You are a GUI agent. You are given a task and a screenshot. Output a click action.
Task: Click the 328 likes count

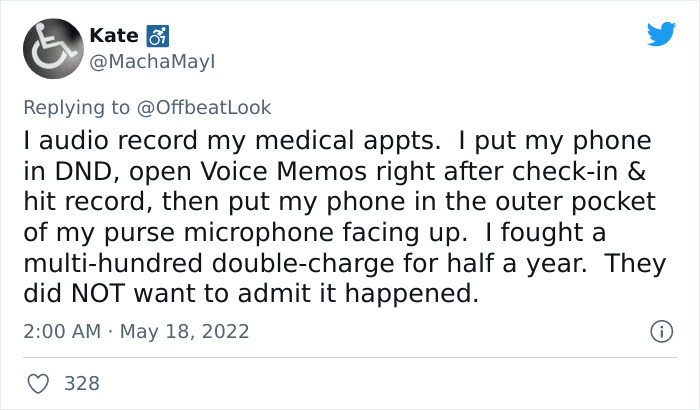(83, 382)
